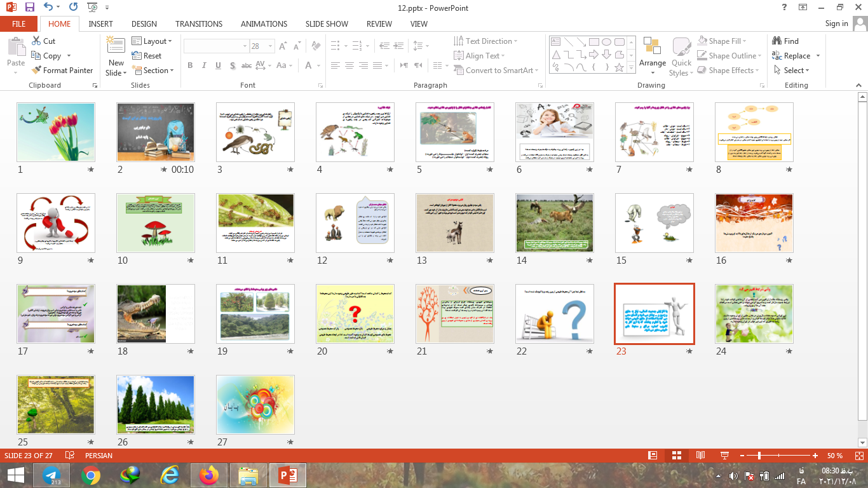Click the Sign in link
This screenshot has height=488, width=868.
(836, 24)
